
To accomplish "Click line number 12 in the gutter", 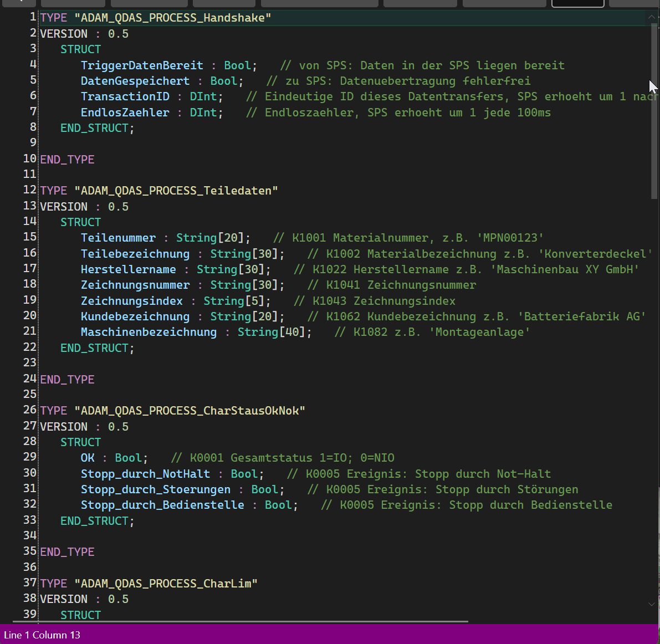I will (x=30, y=190).
